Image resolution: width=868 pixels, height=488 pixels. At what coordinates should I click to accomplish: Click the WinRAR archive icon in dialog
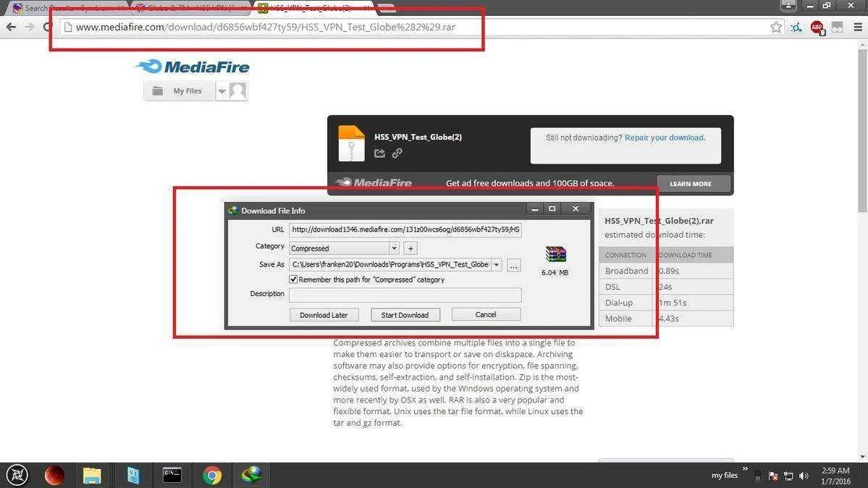pyautogui.click(x=555, y=254)
